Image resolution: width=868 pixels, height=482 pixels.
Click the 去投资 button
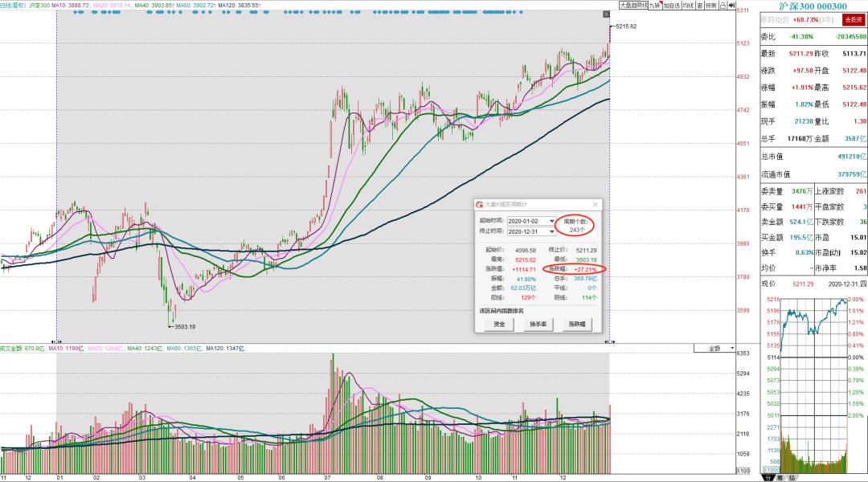coord(851,20)
